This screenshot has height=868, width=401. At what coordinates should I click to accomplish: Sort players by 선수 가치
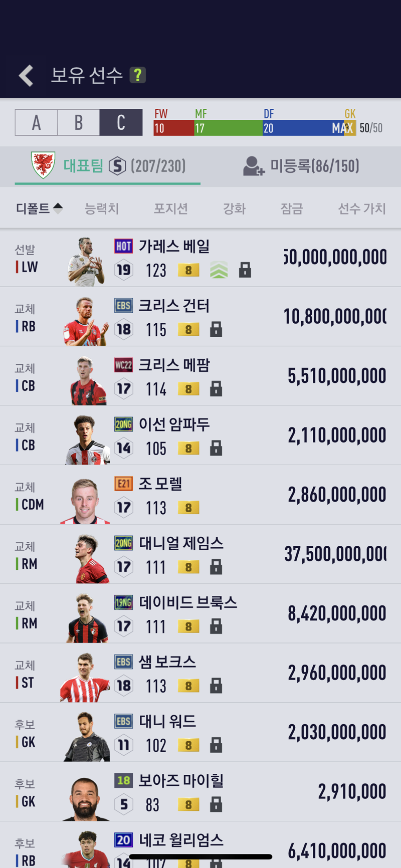click(x=362, y=208)
